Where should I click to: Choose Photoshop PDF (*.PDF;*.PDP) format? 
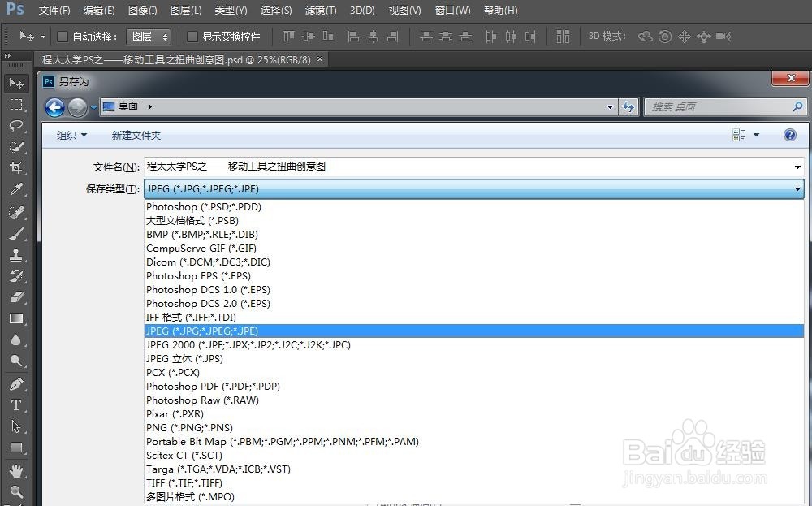click(474, 387)
